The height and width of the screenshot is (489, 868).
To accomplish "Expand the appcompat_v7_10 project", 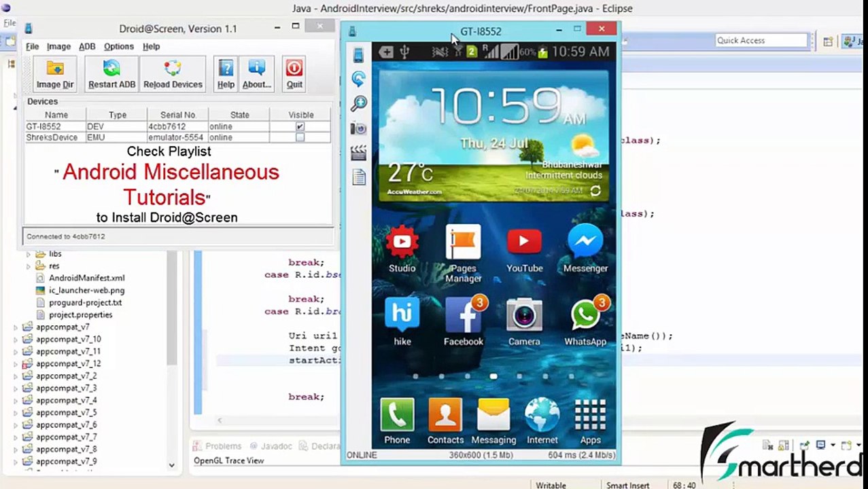I will coord(16,340).
